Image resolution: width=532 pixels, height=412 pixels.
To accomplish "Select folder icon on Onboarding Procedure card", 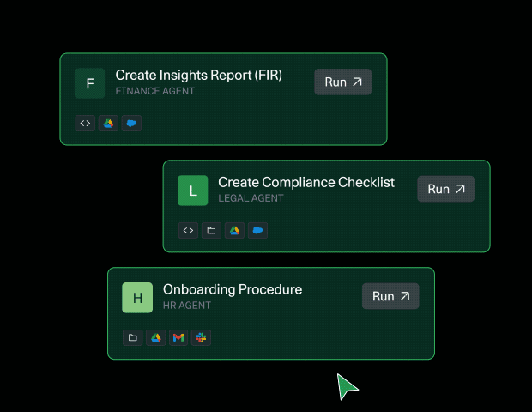I will [133, 337].
